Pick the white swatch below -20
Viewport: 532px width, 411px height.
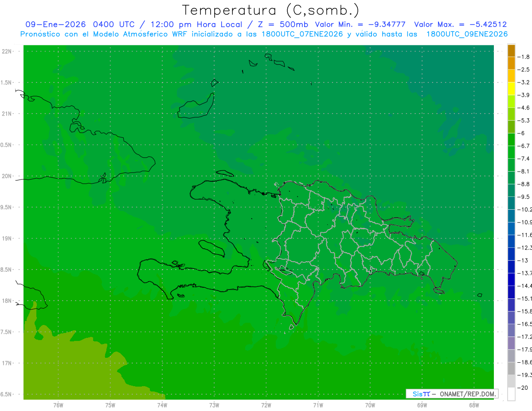coord(511,394)
